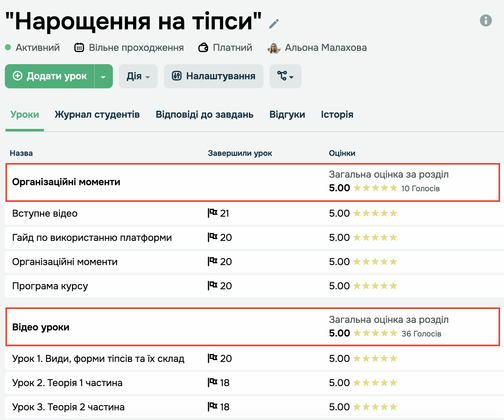Open lesson Гайд по використанню платформи
Screen dimensions: 504x420
tap(92, 238)
